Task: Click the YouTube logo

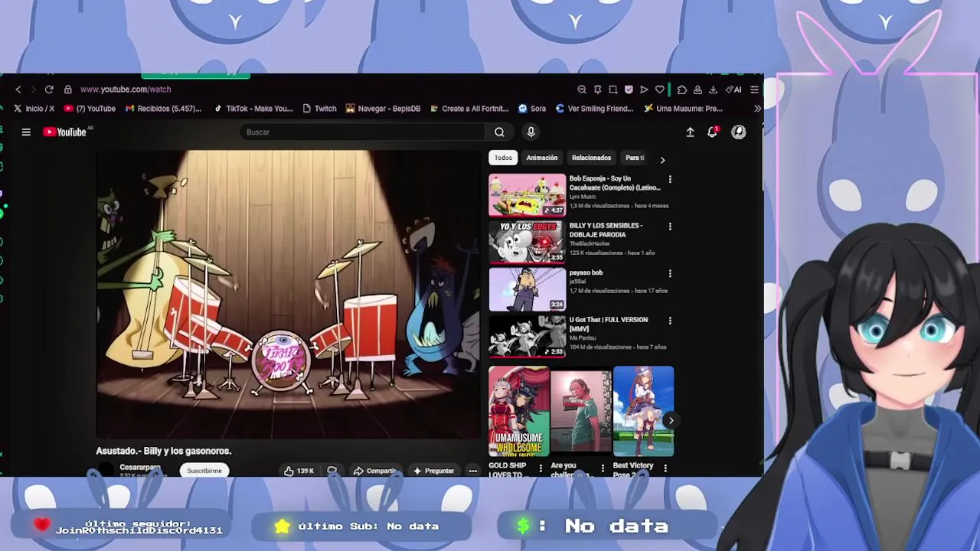Action: click(66, 132)
